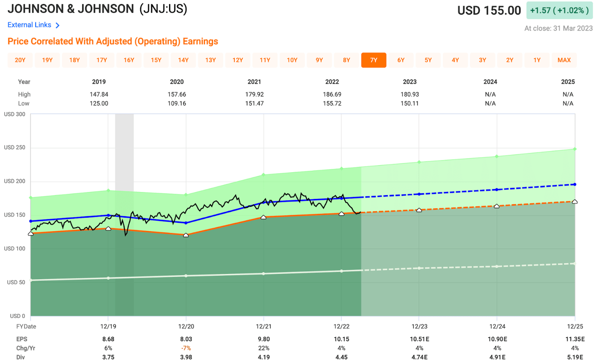
Task: Select the 19Y time range tab
Action: click(x=47, y=60)
